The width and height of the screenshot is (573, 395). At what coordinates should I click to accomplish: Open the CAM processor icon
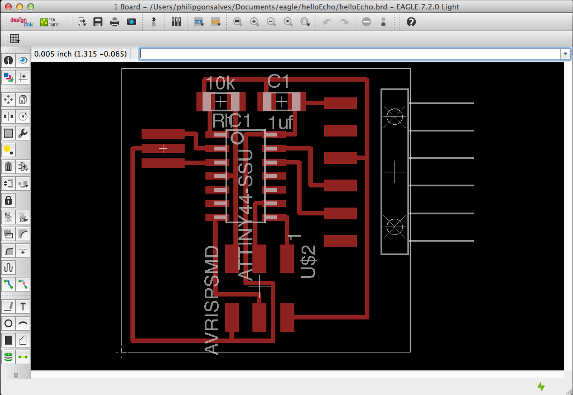(x=132, y=22)
